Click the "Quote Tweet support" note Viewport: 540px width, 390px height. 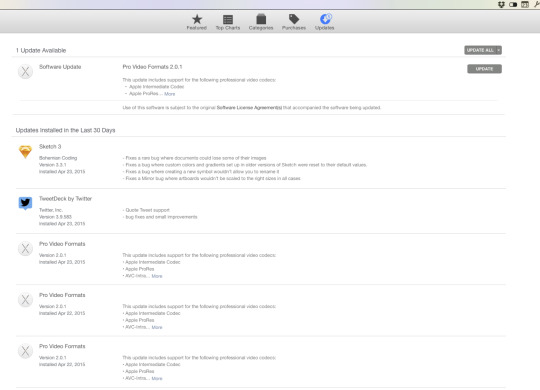pos(146,210)
